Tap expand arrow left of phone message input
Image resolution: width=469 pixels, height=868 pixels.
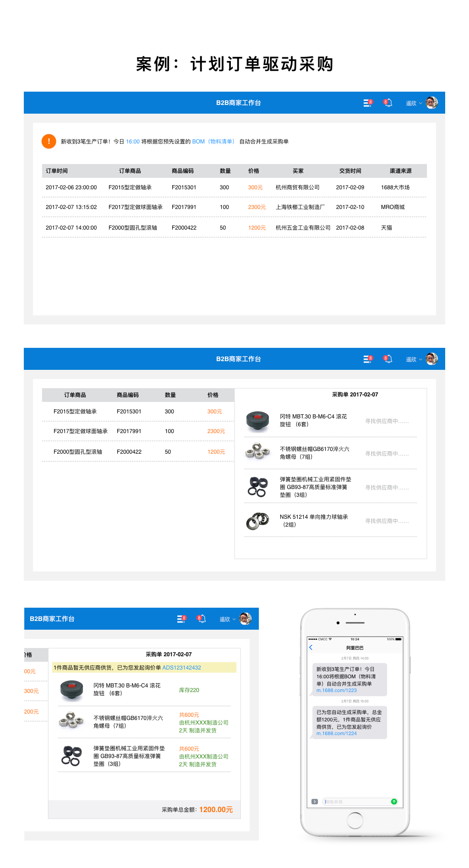click(315, 802)
